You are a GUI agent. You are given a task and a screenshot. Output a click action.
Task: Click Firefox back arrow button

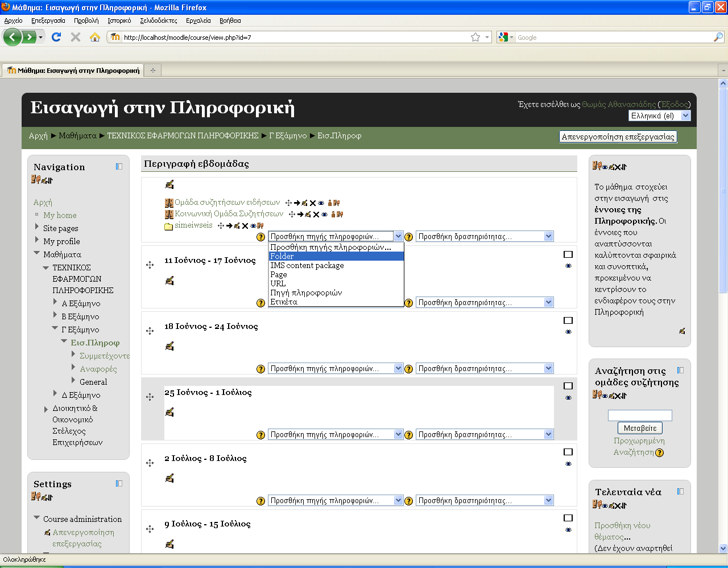click(12, 37)
